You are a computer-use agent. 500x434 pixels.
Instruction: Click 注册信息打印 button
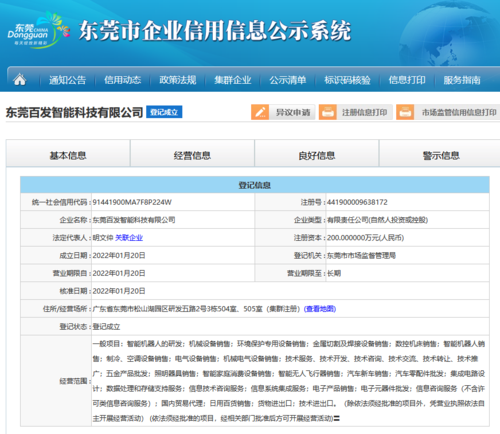pyautogui.click(x=356, y=112)
